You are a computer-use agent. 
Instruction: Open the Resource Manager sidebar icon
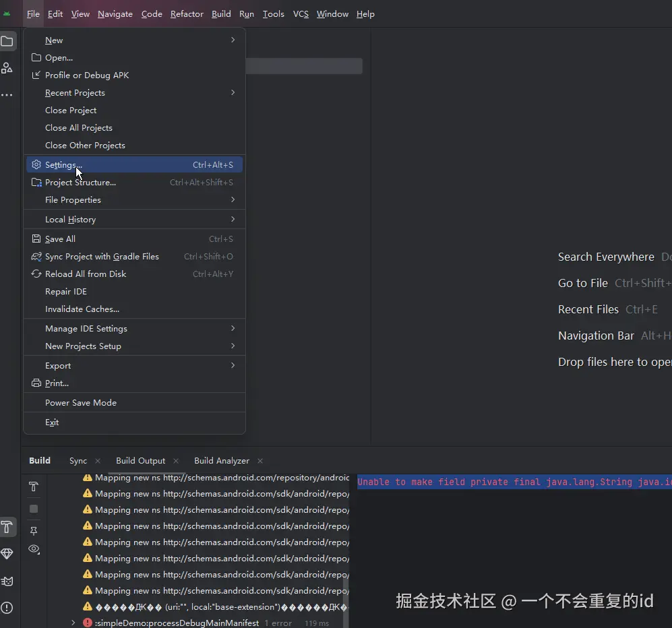[x=7, y=68]
